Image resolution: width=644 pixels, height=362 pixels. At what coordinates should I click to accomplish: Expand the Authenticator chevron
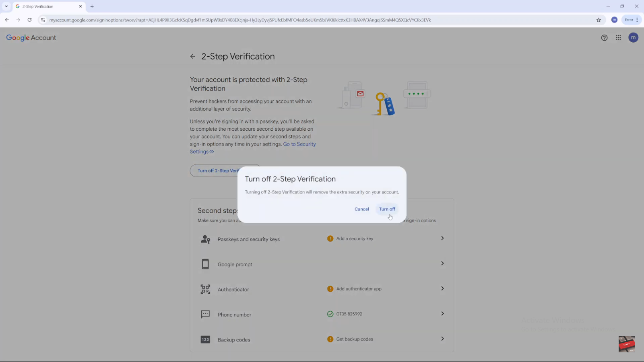click(x=442, y=288)
